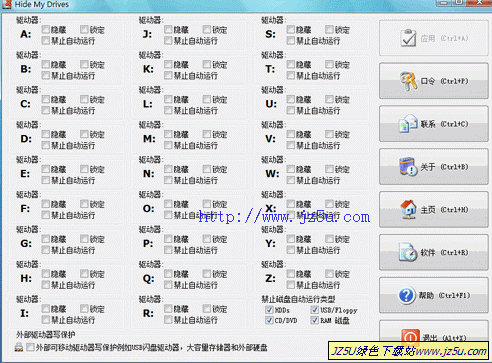Check 禁止自动运行 for drive P:
This screenshot has width=492, height=363.
pyautogui.click(x=168, y=250)
